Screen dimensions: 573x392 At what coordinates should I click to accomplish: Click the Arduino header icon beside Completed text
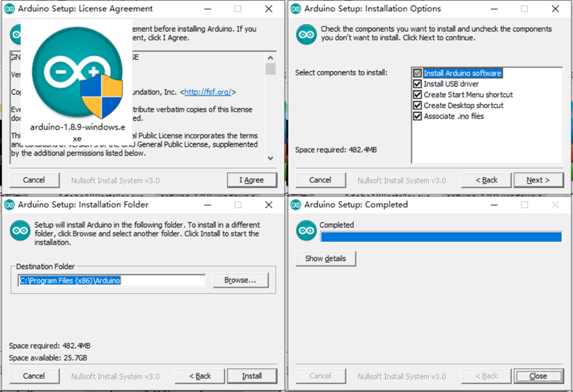click(306, 231)
